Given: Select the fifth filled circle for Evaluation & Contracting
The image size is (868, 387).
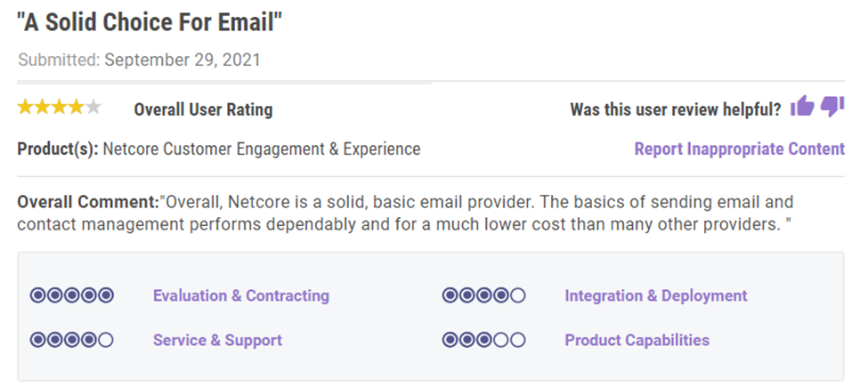Looking at the screenshot, I should tap(105, 295).
